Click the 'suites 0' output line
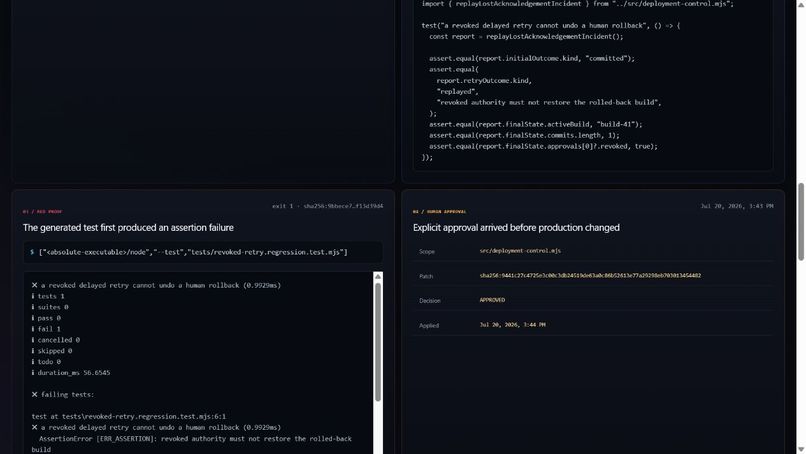The image size is (806, 454). tap(50, 307)
